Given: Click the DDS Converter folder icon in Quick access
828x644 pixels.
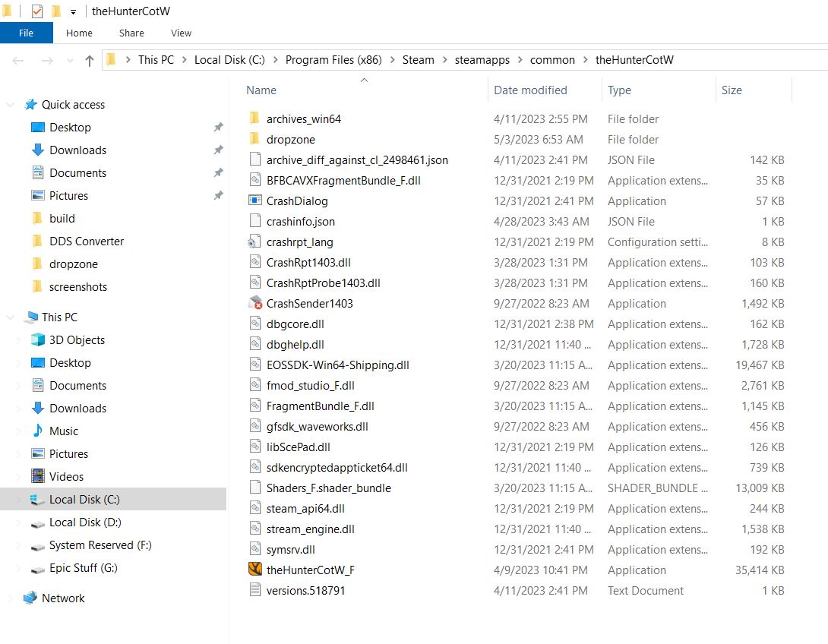Looking at the screenshot, I should (x=37, y=241).
